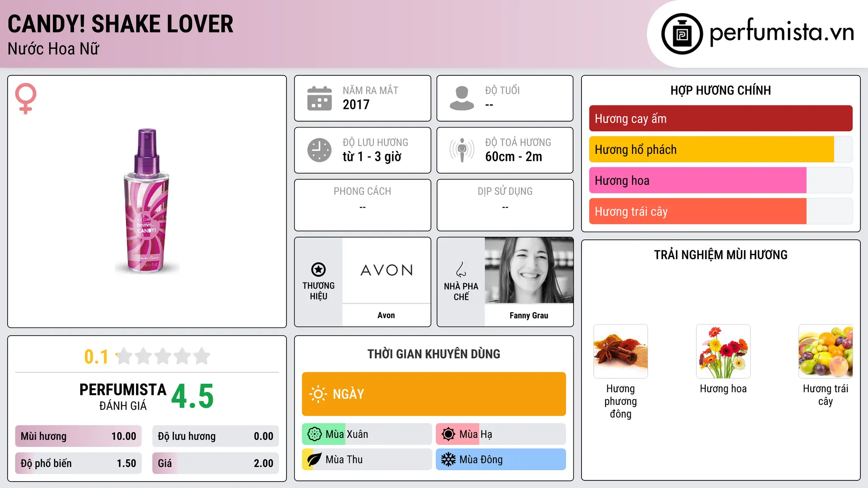Click the leaf icon for Mùa Thu

pyautogui.click(x=314, y=460)
